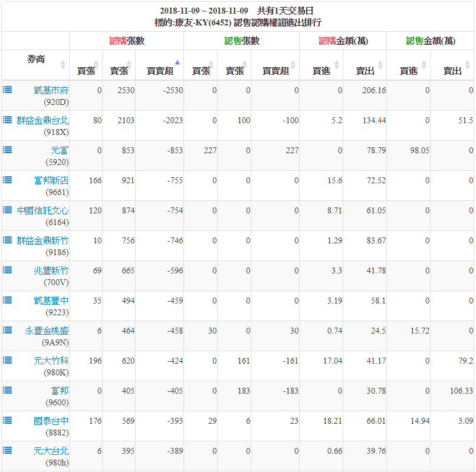Click list icon for 兆豐新竹 row
Viewport: 476px width, 472px height.
point(7,270)
